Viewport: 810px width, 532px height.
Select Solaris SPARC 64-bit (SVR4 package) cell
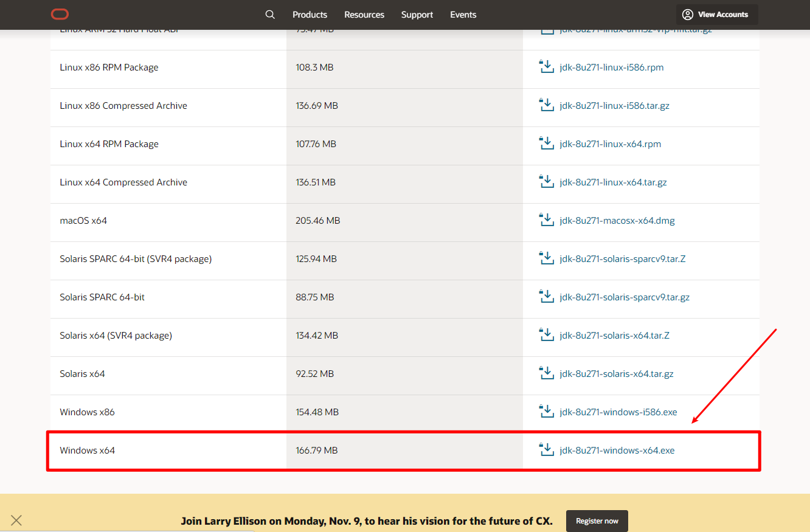point(168,261)
